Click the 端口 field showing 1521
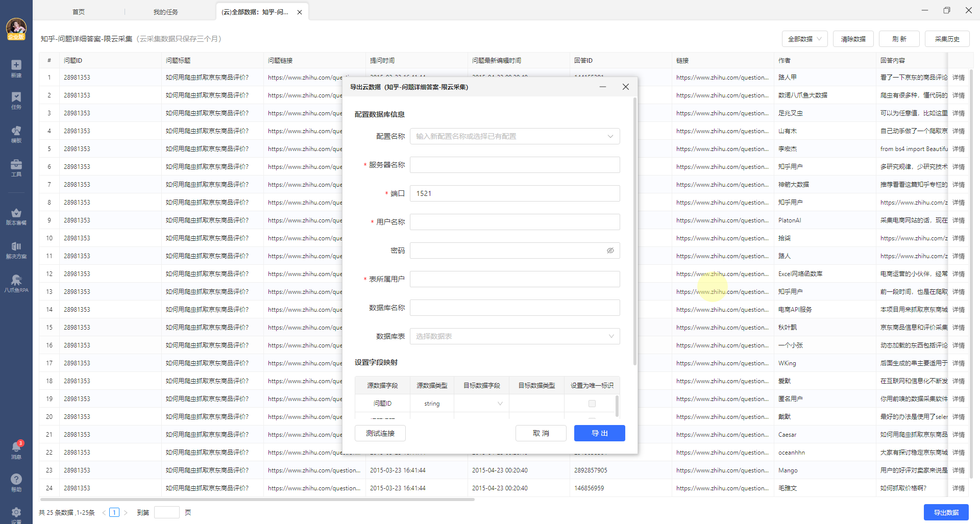The image size is (980, 524). [x=515, y=193]
